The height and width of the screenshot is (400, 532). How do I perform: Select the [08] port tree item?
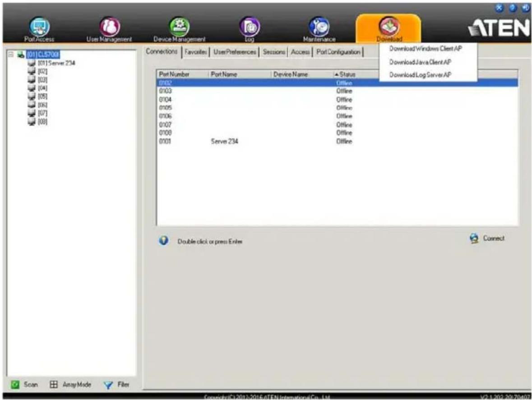pyautogui.click(x=42, y=121)
